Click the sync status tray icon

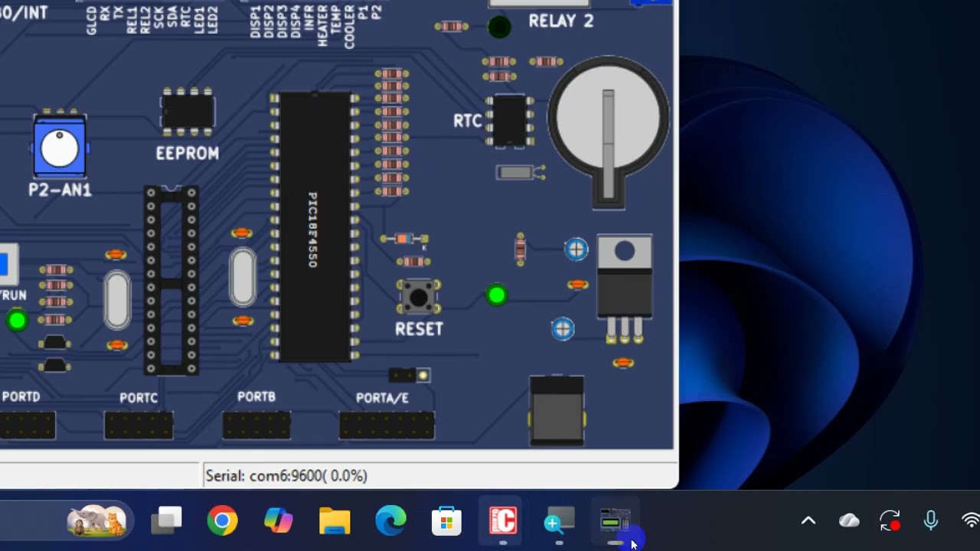(x=890, y=521)
